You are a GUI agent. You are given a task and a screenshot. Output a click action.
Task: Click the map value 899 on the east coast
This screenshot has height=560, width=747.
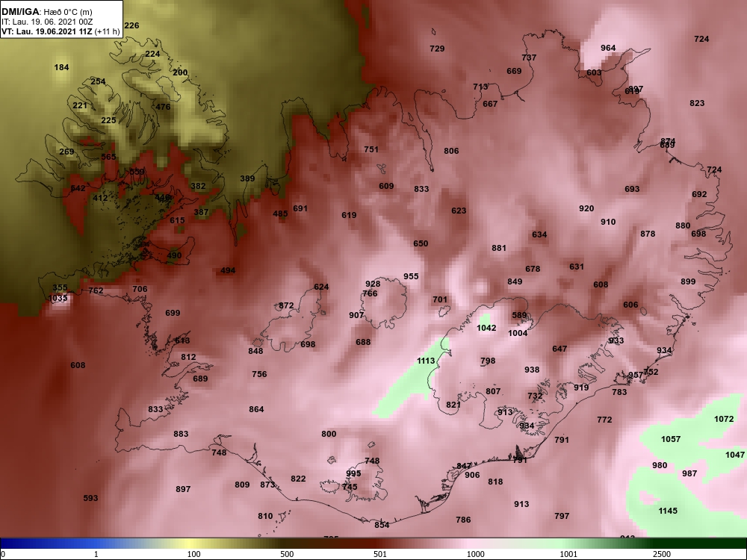tap(688, 281)
